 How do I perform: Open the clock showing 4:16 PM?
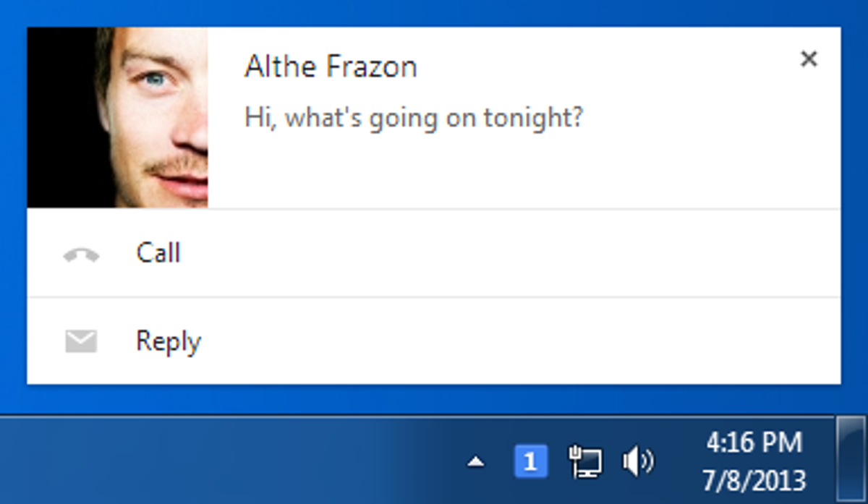[754, 443]
